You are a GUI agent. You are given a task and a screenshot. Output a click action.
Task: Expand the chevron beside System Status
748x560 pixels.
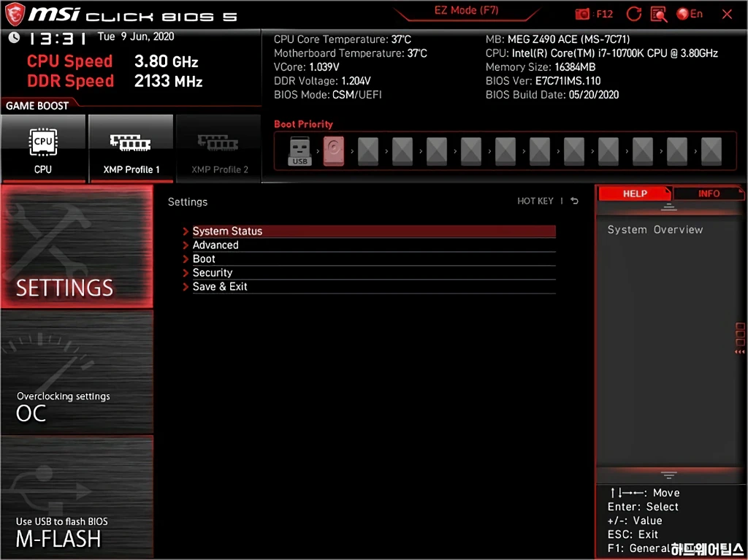(x=186, y=231)
